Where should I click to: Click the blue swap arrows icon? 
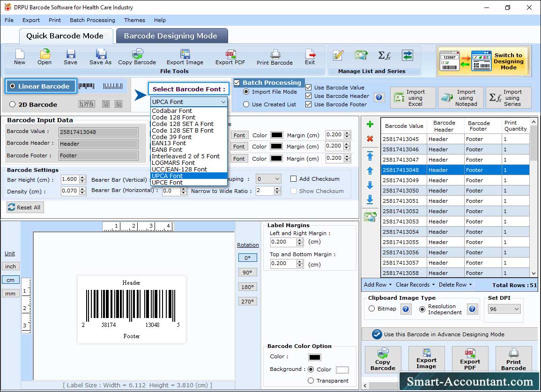(408, 55)
